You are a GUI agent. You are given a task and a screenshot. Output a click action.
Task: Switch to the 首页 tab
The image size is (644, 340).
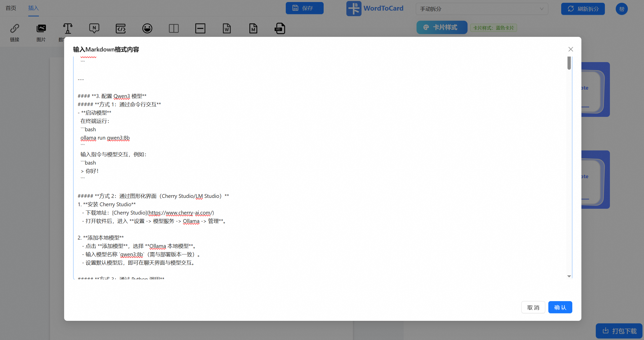coord(11,8)
